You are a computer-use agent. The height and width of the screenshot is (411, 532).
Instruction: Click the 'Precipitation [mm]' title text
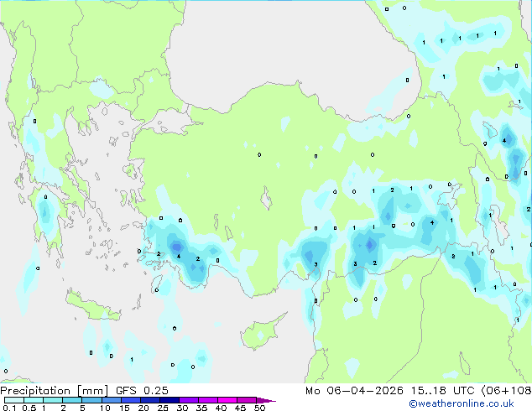[55, 391]
